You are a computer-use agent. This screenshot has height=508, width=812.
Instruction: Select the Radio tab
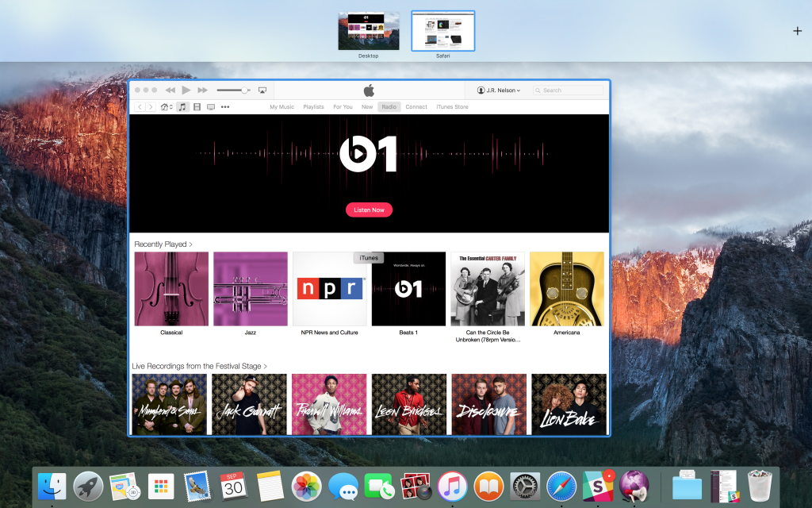tap(389, 107)
